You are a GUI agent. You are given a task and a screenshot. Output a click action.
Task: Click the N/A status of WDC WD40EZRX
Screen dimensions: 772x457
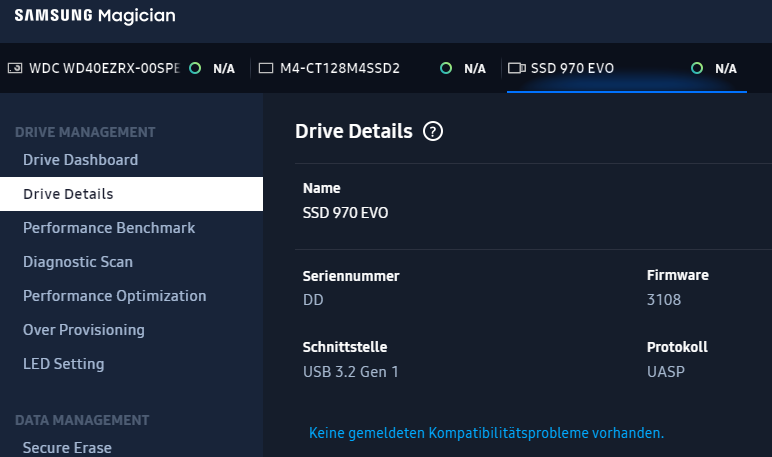coord(224,68)
